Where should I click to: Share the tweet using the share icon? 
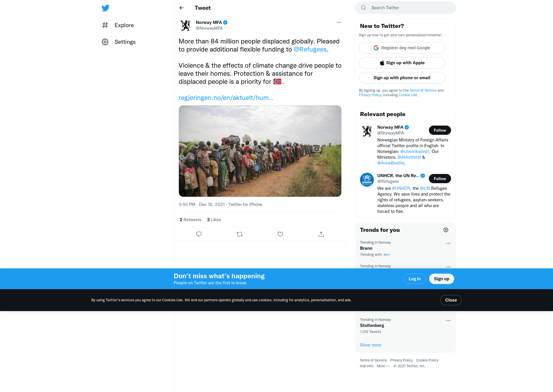[321, 234]
